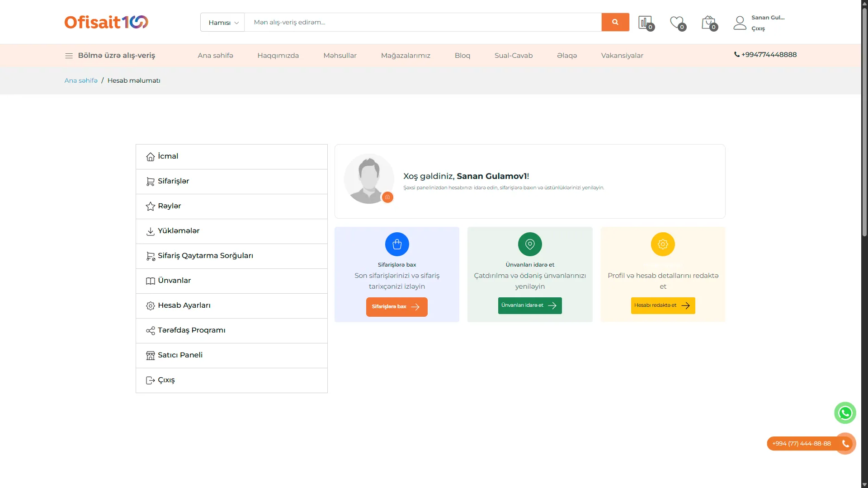The image size is (868, 488).
Task: Open Hesab Ayarları sidebar item
Action: [231, 306]
